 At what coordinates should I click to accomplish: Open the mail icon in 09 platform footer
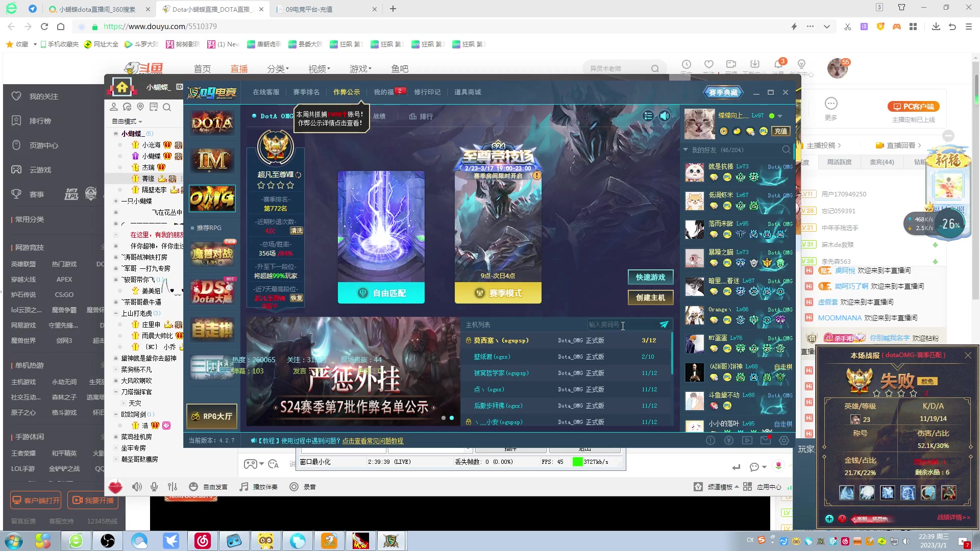click(x=766, y=440)
